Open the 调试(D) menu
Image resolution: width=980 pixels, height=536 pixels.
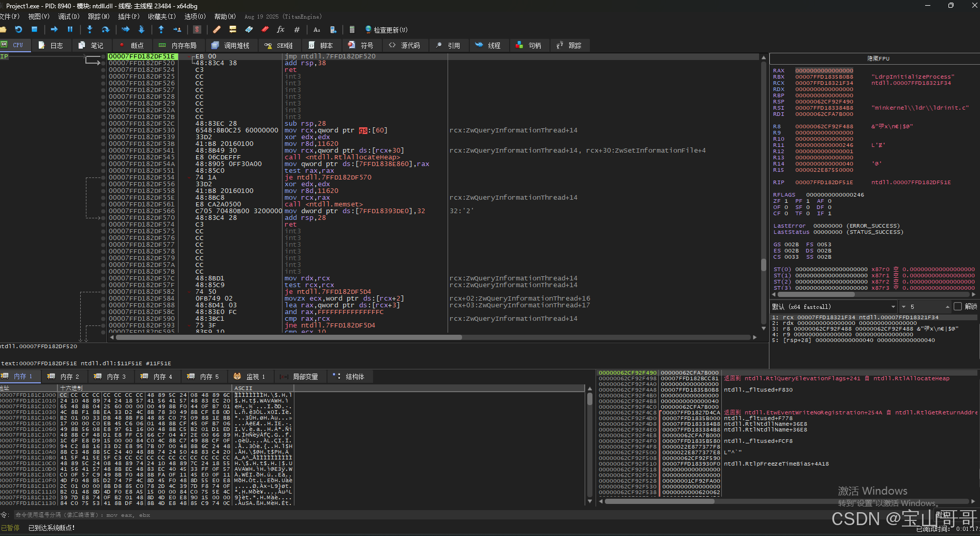(69, 17)
